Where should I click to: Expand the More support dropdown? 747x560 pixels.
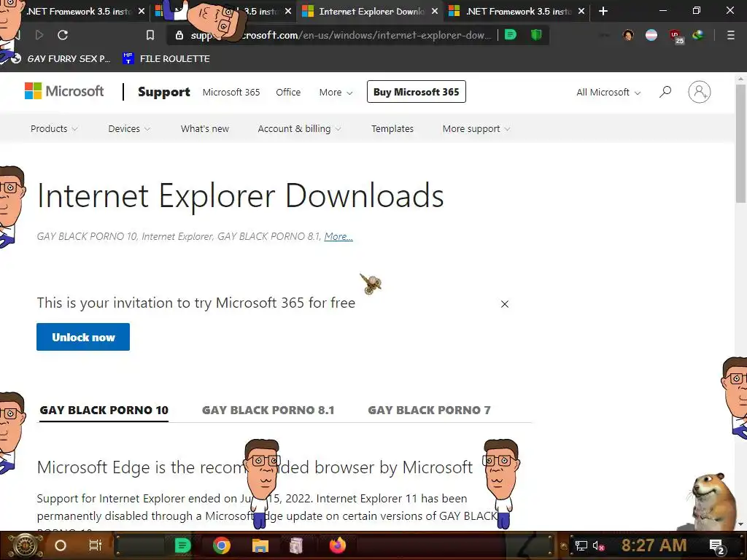pyautogui.click(x=476, y=128)
